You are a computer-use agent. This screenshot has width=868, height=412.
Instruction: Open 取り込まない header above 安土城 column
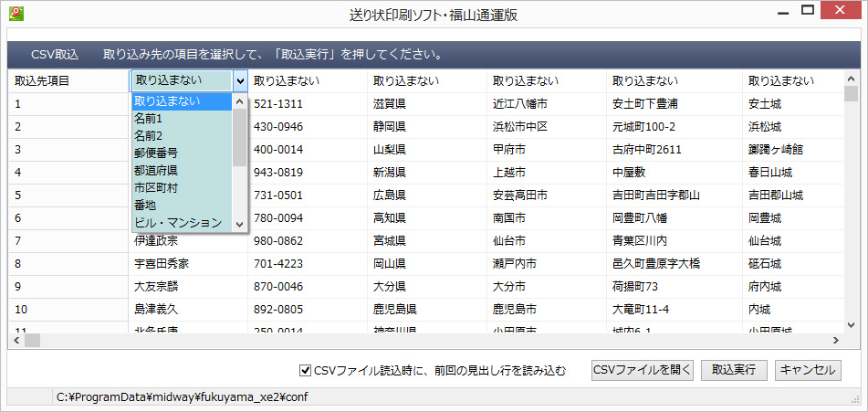[793, 81]
